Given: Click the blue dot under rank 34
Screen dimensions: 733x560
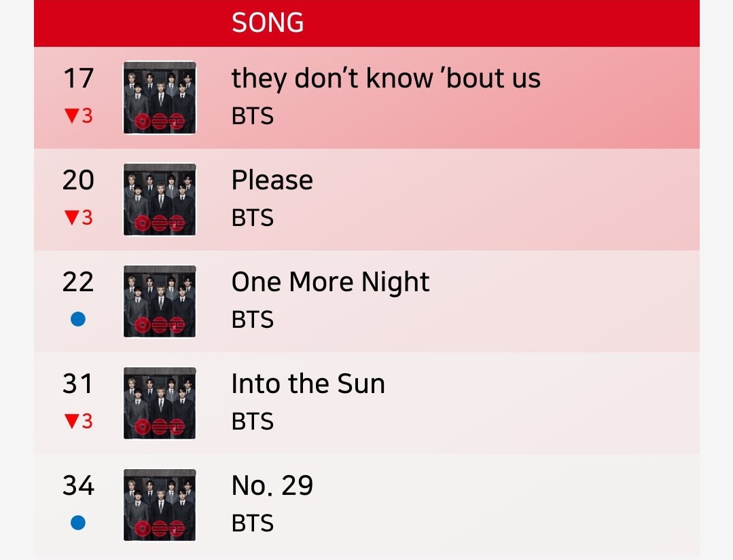Looking at the screenshot, I should click(x=78, y=523).
